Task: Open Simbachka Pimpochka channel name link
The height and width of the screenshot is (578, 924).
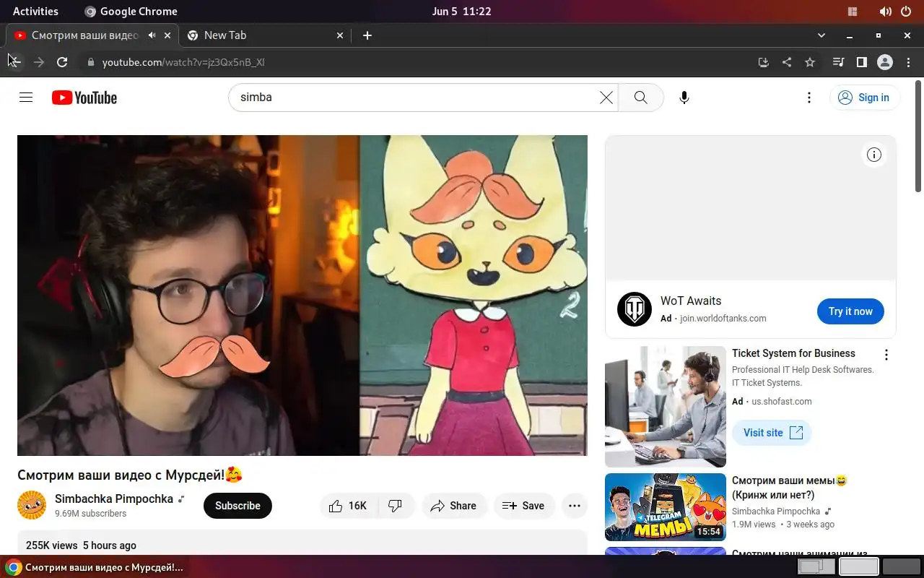Action: click(114, 499)
